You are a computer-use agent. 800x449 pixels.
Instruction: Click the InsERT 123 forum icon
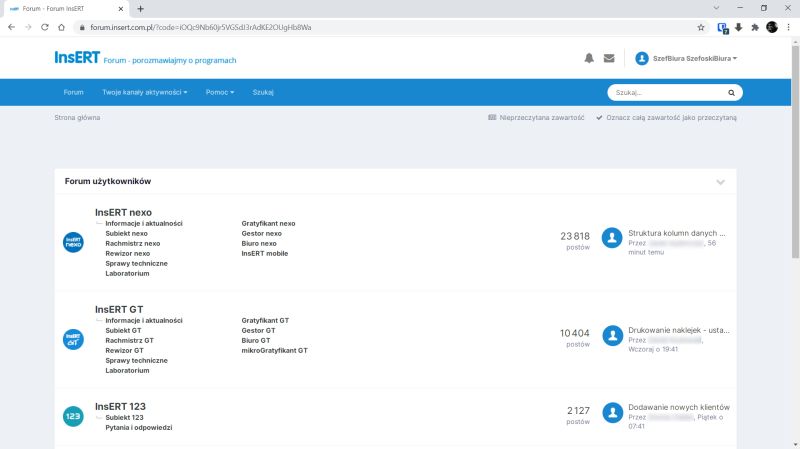[x=73, y=416]
